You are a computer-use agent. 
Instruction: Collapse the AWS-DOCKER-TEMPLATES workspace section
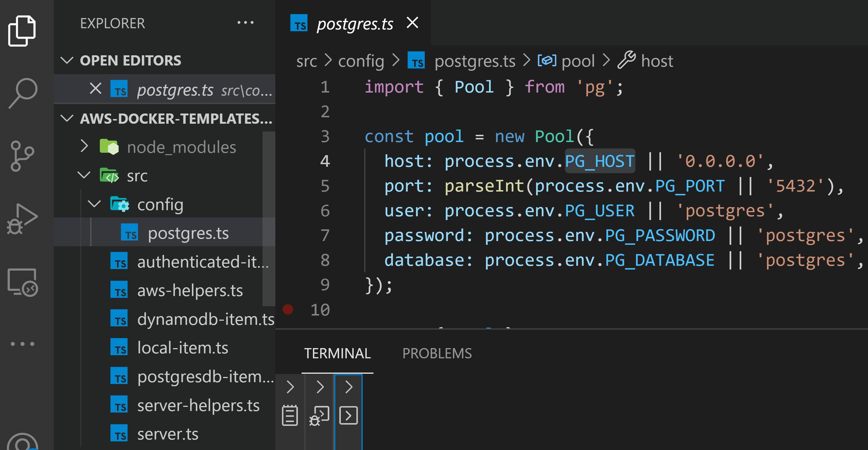click(x=67, y=118)
